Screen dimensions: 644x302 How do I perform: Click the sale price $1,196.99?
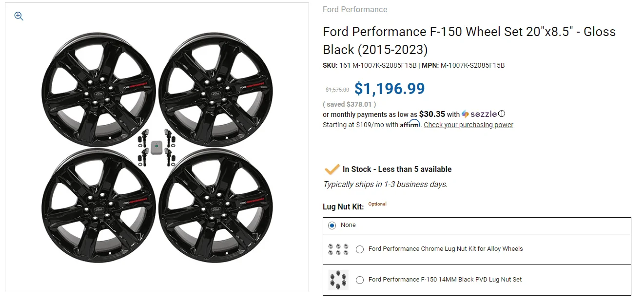[x=390, y=89]
